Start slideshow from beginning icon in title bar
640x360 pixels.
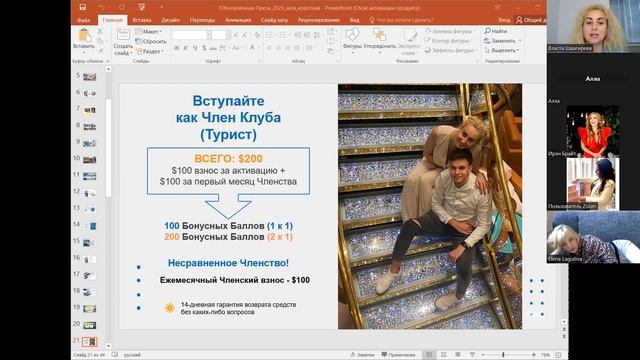[141, 7]
